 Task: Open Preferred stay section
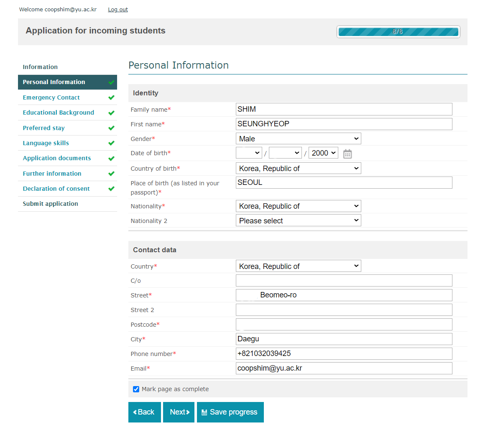[43, 128]
